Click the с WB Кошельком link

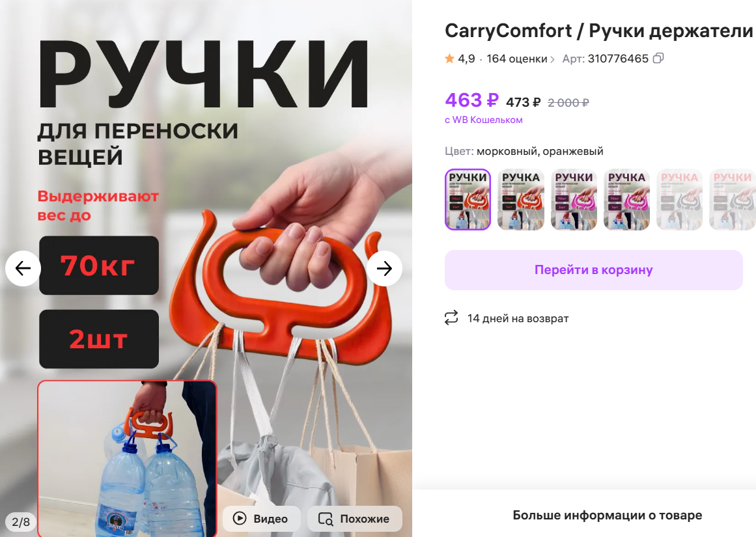point(484,120)
